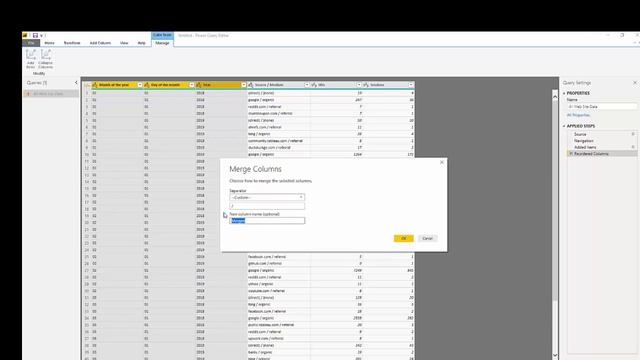The width and height of the screenshot is (640, 360).
Task: Click the Source / Medium column header
Action: [x=279, y=85]
